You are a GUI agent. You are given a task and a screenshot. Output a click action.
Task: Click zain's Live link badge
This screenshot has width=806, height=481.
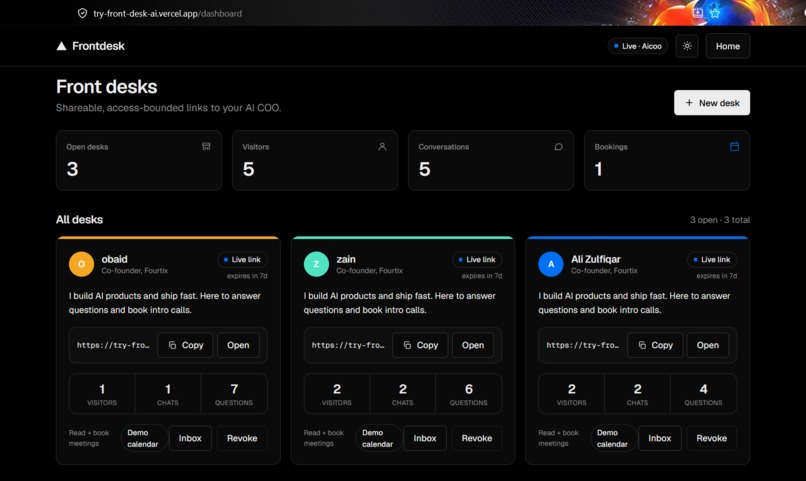coord(477,260)
